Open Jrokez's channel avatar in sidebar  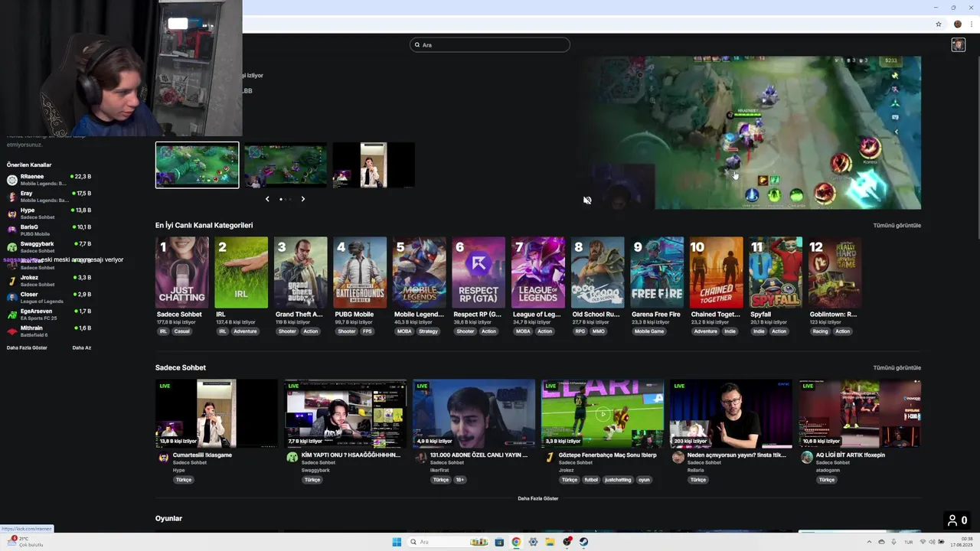click(x=11, y=281)
